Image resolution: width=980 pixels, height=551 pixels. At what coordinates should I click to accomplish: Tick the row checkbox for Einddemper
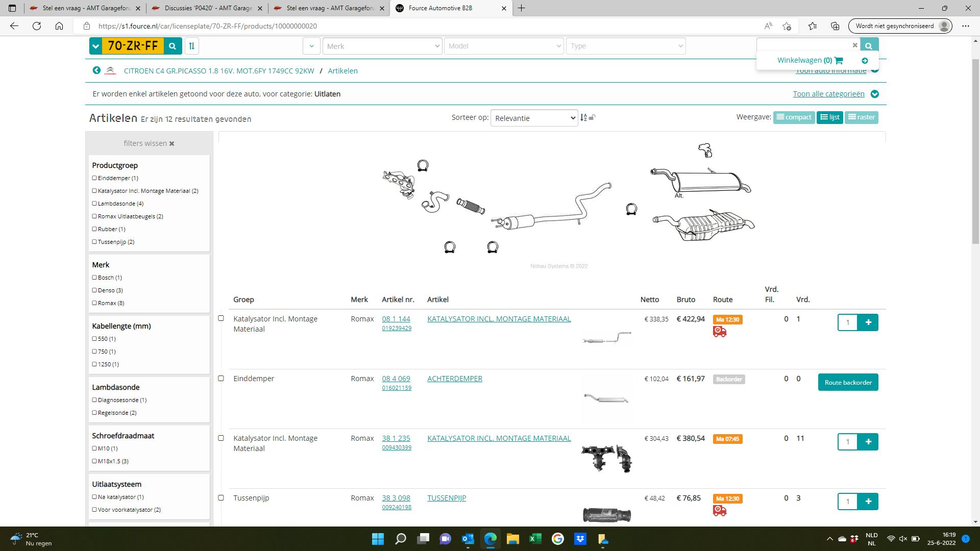point(221,379)
